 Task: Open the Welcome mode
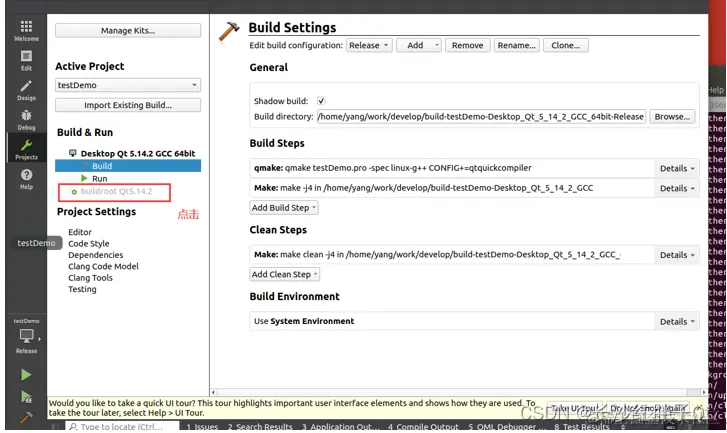point(26,31)
